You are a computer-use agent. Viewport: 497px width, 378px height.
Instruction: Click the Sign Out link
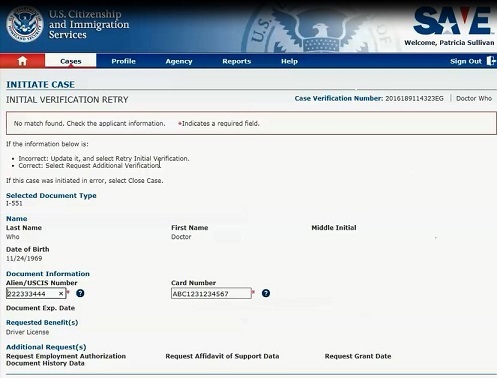point(466,61)
